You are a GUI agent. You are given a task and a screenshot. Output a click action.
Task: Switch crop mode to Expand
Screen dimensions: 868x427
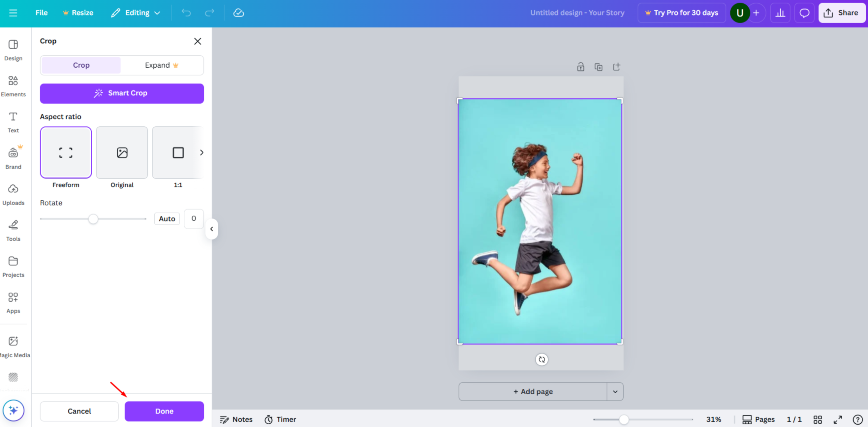point(161,65)
